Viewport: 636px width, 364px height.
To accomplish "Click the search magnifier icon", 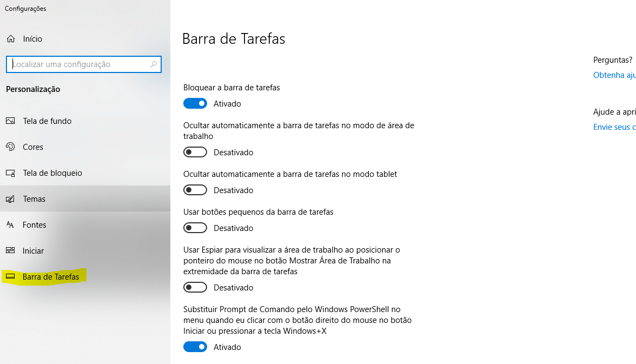I will pos(154,64).
